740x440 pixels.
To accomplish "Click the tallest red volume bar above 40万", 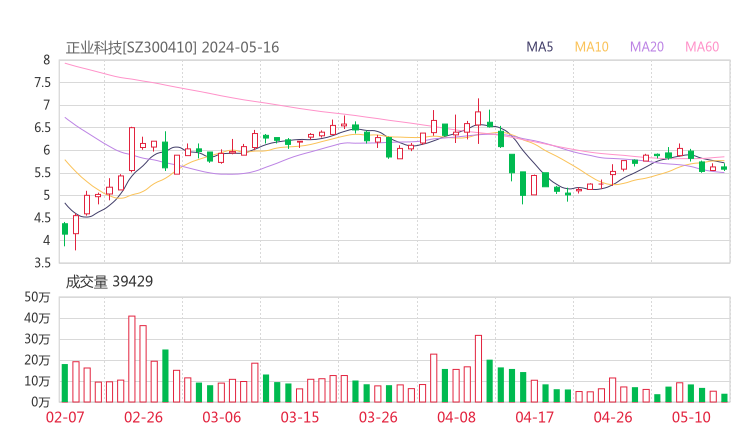I will 132,359.
